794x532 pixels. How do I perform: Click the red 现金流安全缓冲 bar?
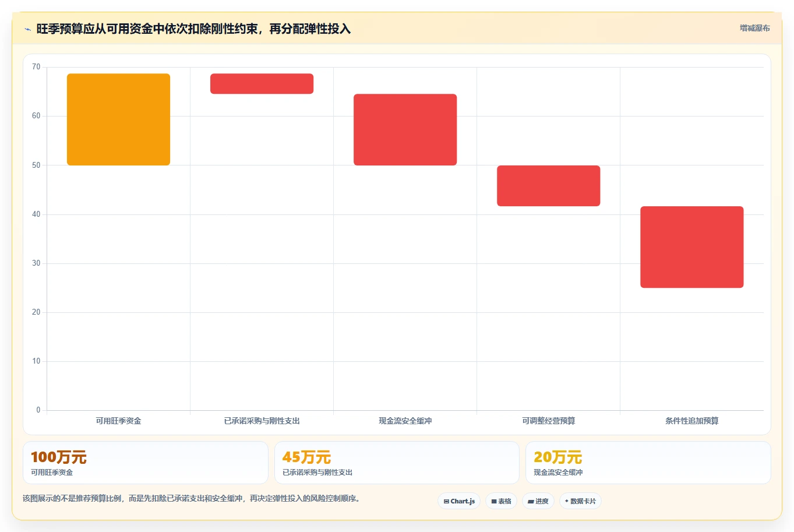point(405,129)
